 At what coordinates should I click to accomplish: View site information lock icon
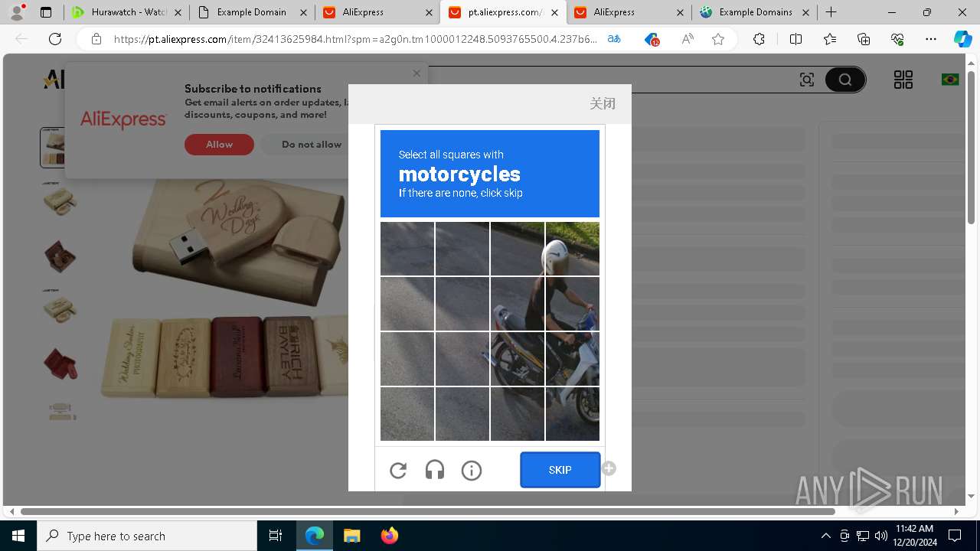coord(96,39)
